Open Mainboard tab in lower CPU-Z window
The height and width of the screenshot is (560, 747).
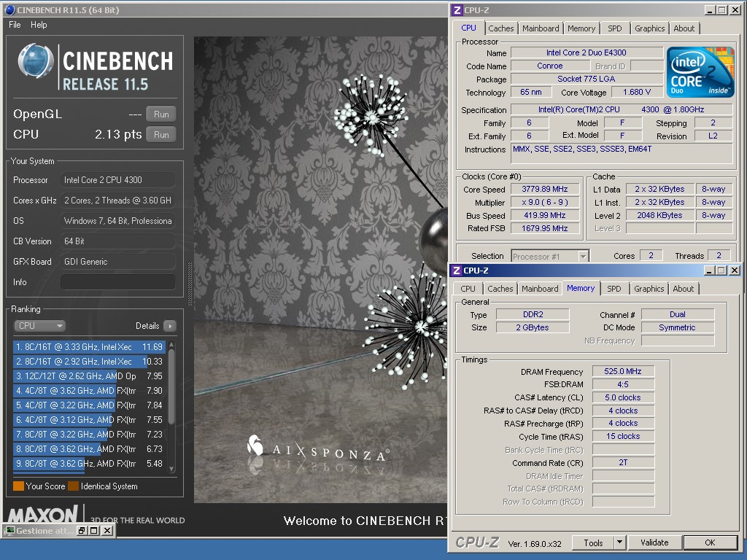[x=540, y=289]
